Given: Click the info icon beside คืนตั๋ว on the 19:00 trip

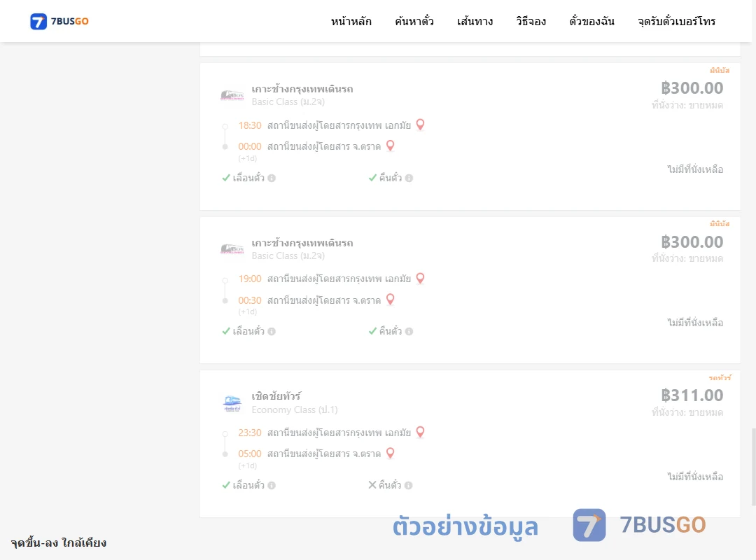Looking at the screenshot, I should [409, 331].
